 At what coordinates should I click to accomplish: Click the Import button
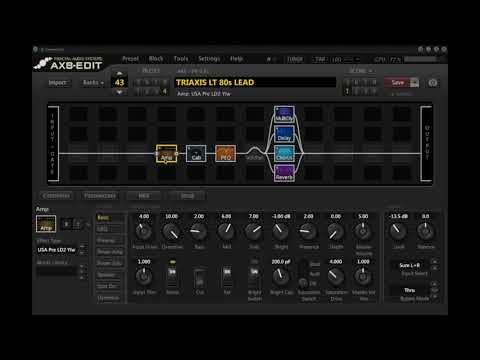pyautogui.click(x=57, y=82)
